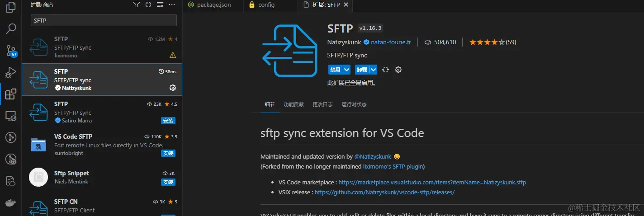The width and height of the screenshot is (644, 216).
Task: Open the natan-fourie.fr publisher link
Action: 391,42
